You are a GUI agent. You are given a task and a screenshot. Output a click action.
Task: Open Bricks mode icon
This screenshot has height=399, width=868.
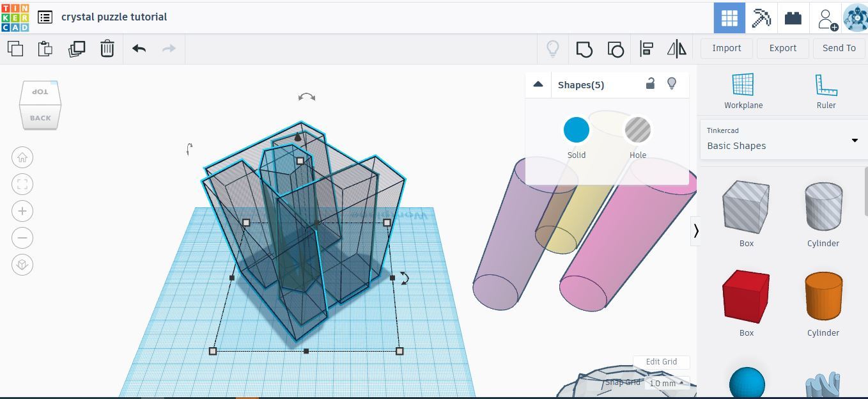(x=793, y=18)
